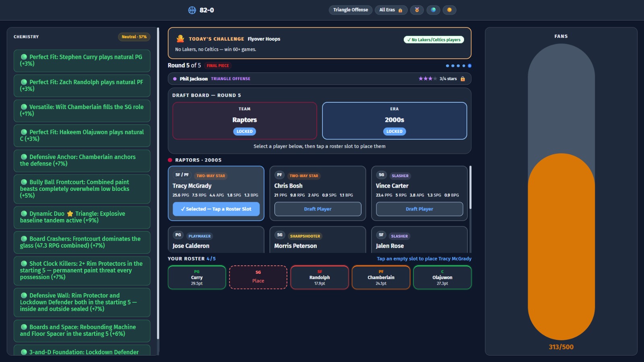Viewport: 644px width, 362px height.
Task: Click the 'Round 5 of 5' label
Action: click(184, 65)
